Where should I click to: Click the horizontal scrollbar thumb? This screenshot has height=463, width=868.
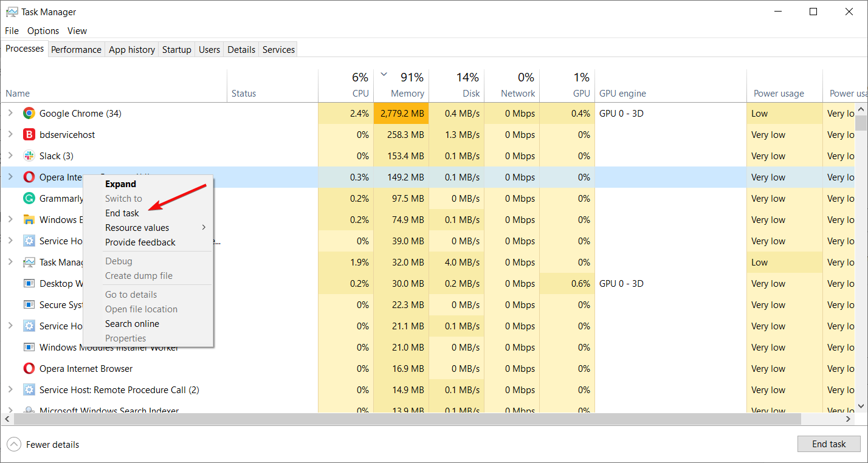pos(408,419)
